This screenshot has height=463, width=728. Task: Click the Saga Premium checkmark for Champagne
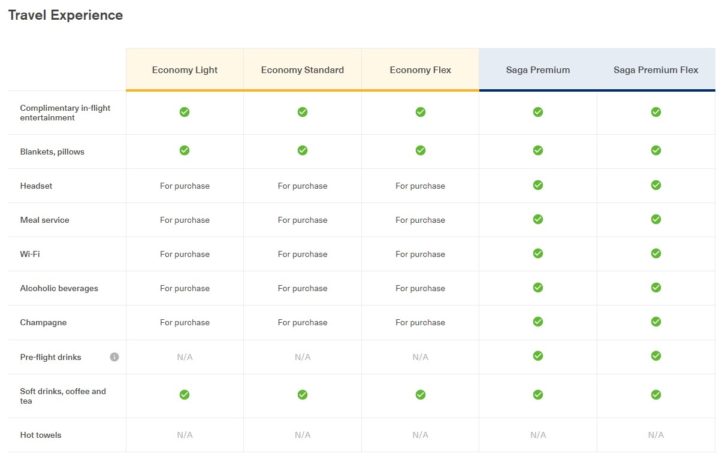pyautogui.click(x=538, y=321)
